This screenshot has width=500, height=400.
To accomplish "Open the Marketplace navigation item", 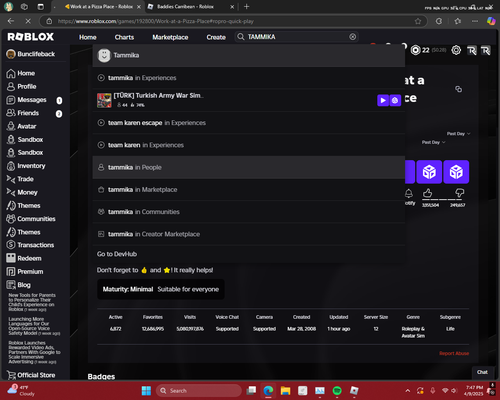I will pos(170,37).
